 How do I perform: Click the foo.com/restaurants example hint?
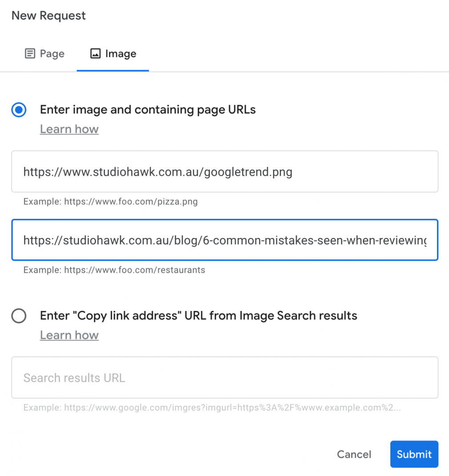114,270
